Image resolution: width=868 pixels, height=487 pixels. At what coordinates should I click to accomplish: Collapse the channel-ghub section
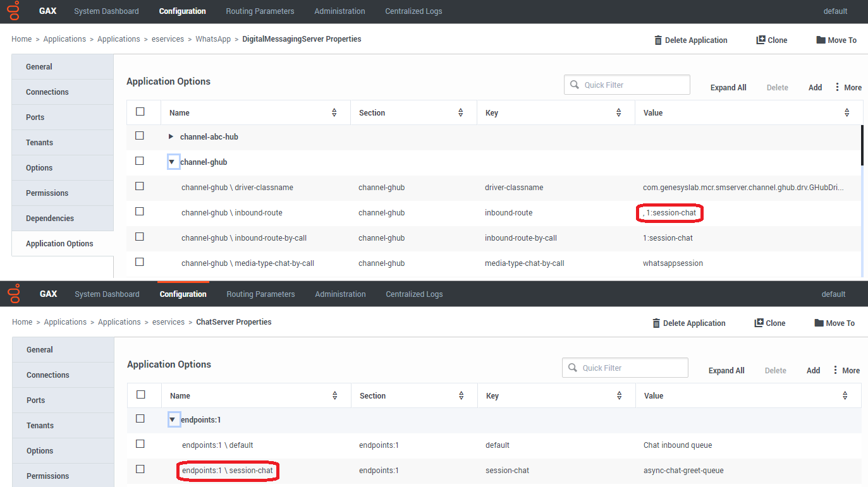pyautogui.click(x=172, y=162)
